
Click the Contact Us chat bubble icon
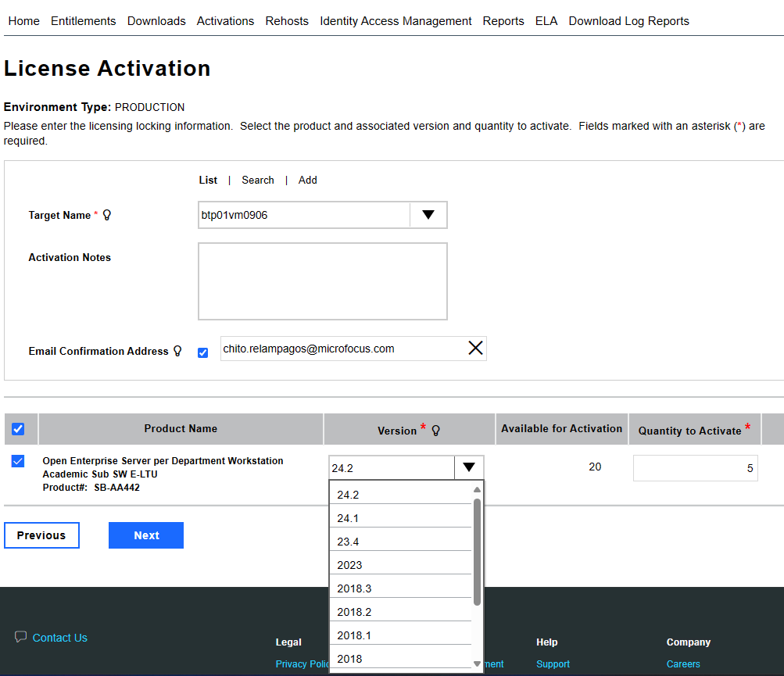[x=20, y=637]
